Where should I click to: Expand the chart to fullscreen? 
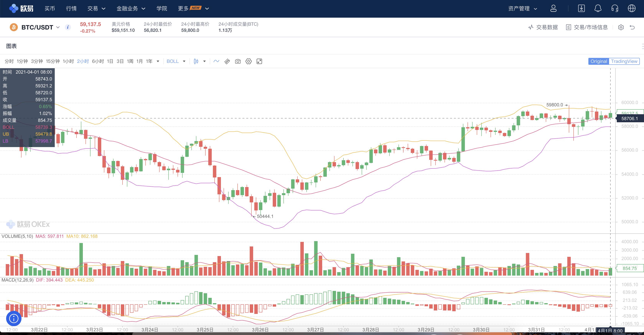[259, 61]
